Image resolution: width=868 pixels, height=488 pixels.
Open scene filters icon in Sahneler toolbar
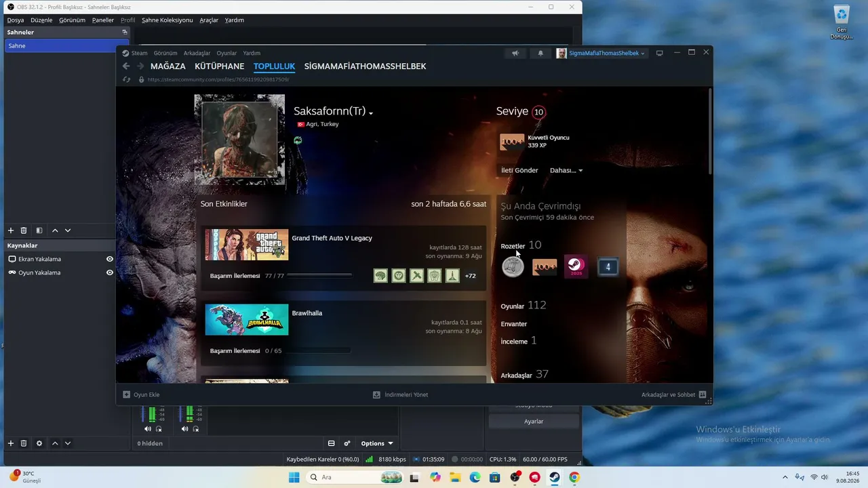click(x=39, y=230)
